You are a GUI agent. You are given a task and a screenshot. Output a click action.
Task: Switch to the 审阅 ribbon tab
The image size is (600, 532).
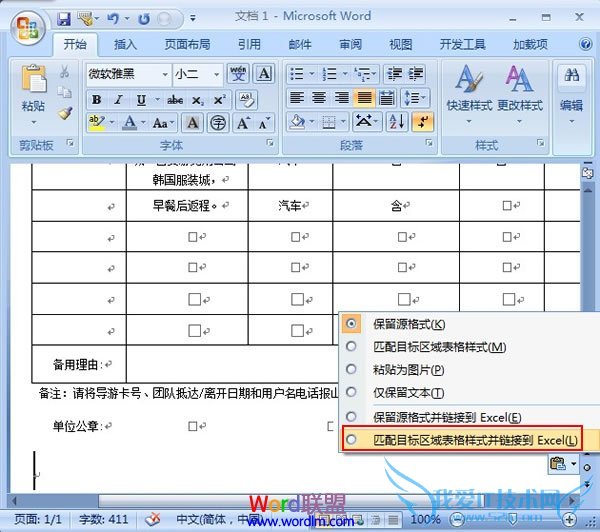pos(350,44)
